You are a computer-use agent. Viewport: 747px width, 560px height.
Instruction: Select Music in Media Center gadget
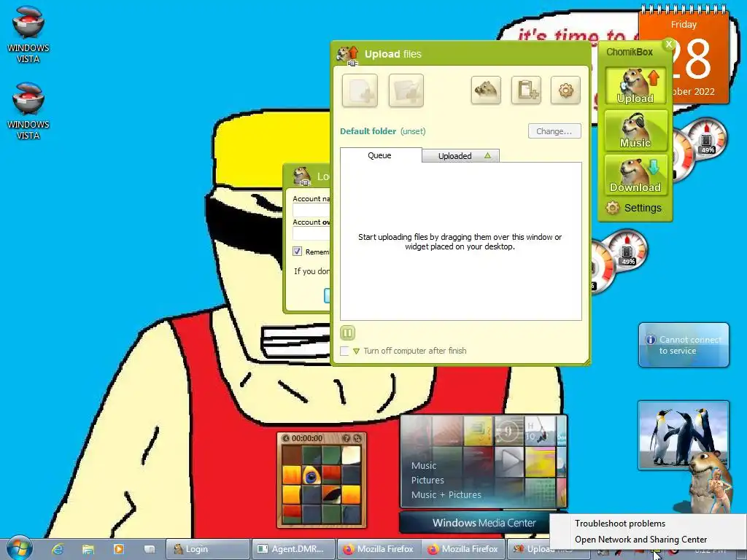pyautogui.click(x=424, y=466)
